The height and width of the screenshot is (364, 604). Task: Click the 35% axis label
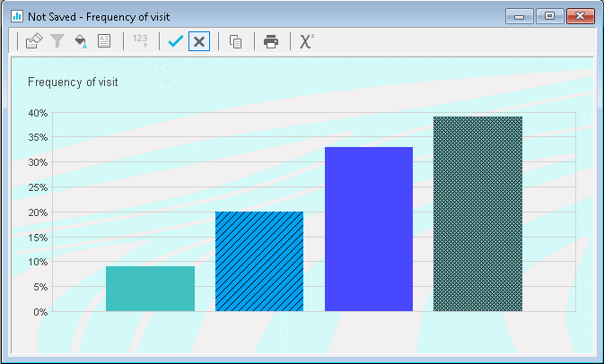38,137
